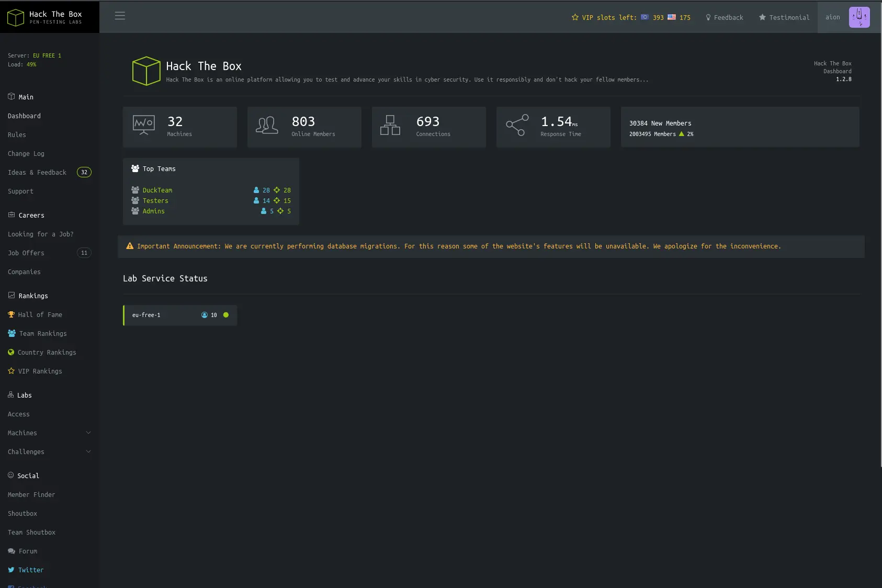This screenshot has height=588, width=882.
Task: Open the Support page
Action: (20, 191)
